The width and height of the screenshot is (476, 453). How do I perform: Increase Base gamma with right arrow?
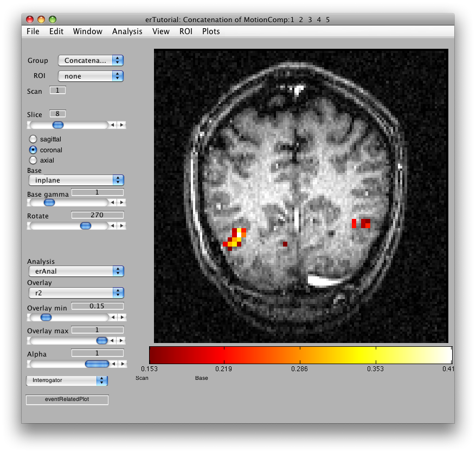click(122, 202)
